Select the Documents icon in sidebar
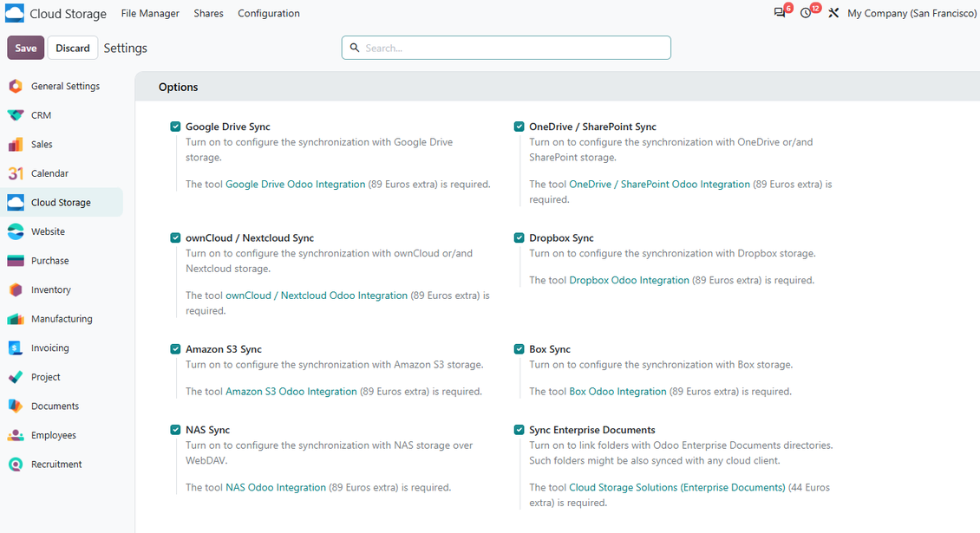980x533 pixels. (16, 406)
